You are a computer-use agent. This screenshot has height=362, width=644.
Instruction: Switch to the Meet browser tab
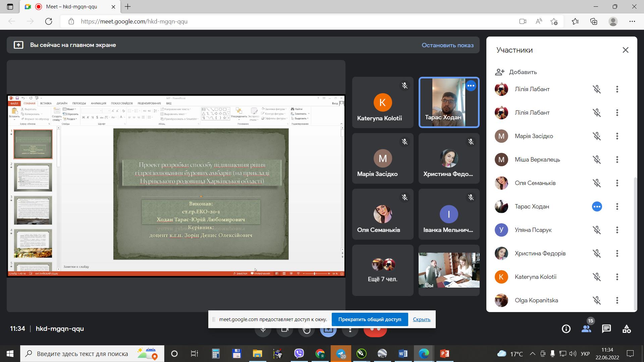[70, 7]
